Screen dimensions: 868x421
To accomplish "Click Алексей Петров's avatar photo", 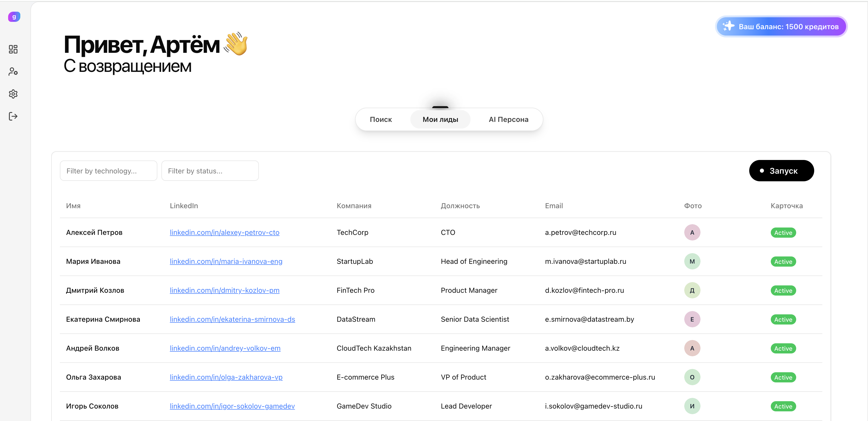I will click(x=692, y=233).
